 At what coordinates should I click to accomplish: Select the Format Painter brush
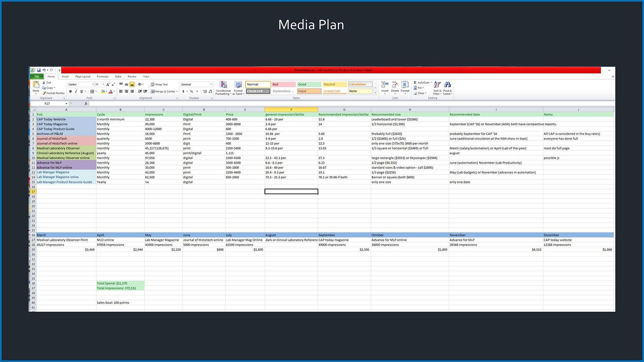[x=54, y=93]
